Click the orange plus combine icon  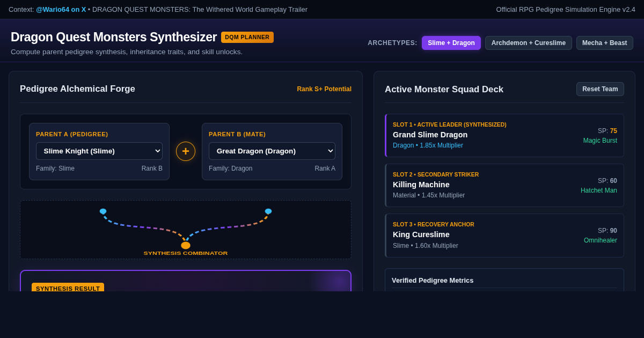pyautogui.click(x=186, y=151)
